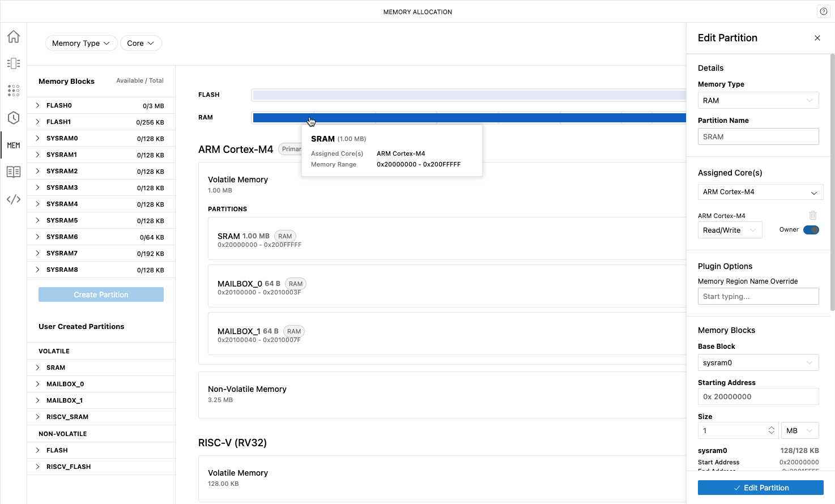Select the MEM memory allocation icon
835x504 pixels.
coord(14,146)
